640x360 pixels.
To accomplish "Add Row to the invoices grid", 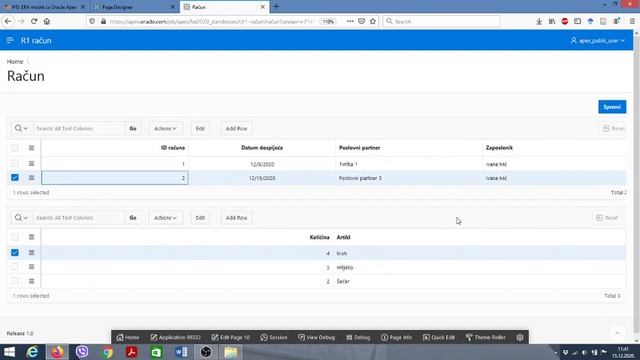I will [236, 128].
